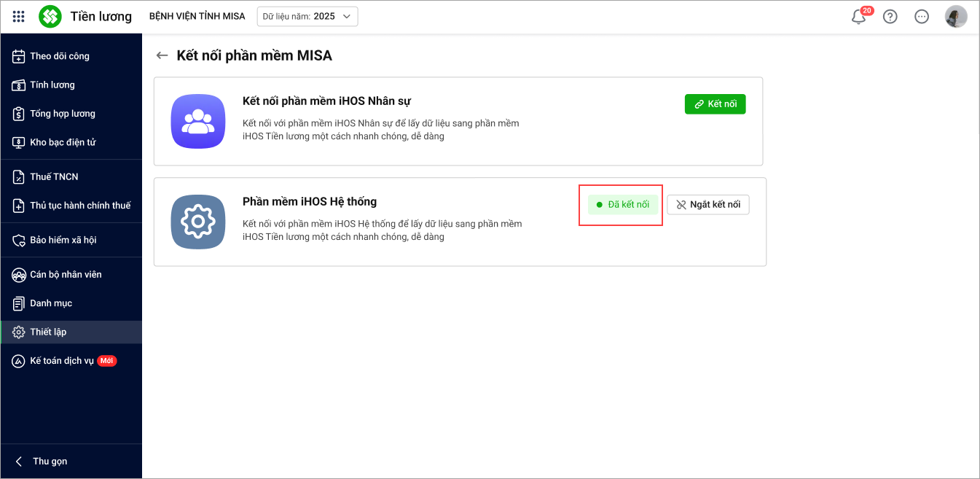Screen dimensions: 980x479
Task: Click the green Tiền lương logo icon
Action: (x=50, y=16)
